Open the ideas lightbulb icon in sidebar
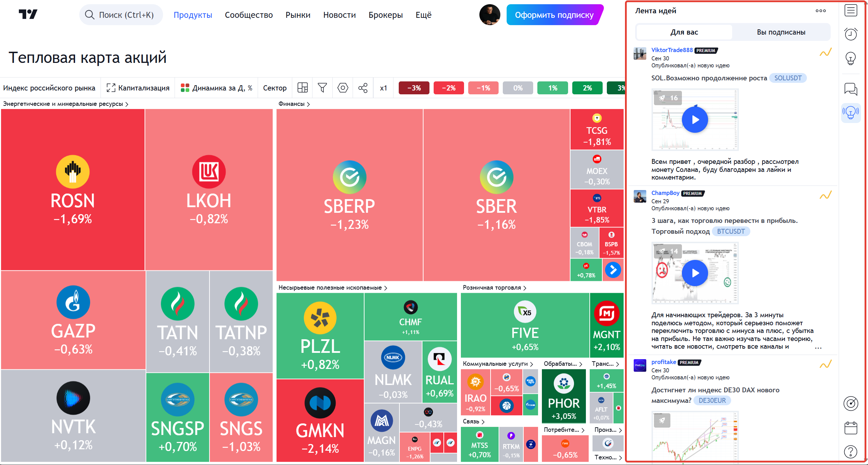868x465 pixels. (851, 58)
